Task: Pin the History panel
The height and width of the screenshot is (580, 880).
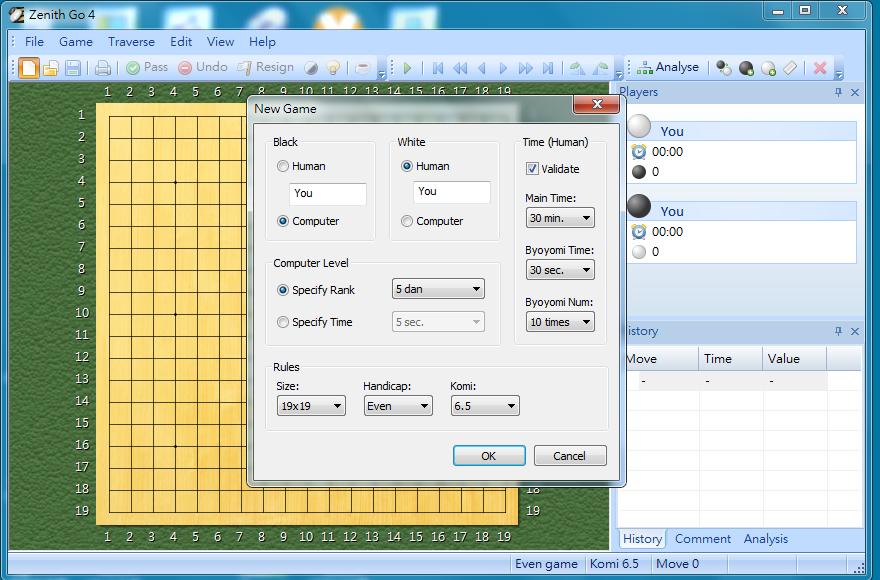Action: (838, 331)
